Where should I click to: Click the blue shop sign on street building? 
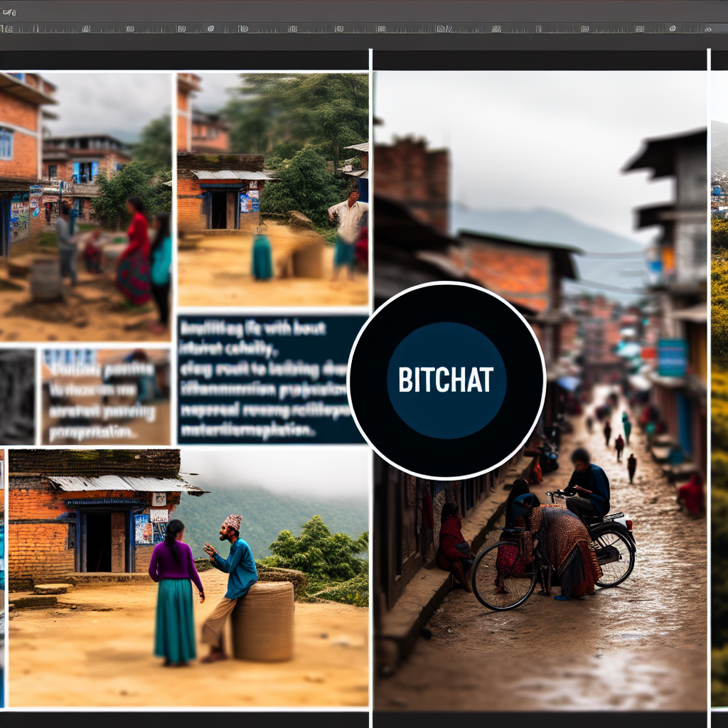(x=671, y=358)
